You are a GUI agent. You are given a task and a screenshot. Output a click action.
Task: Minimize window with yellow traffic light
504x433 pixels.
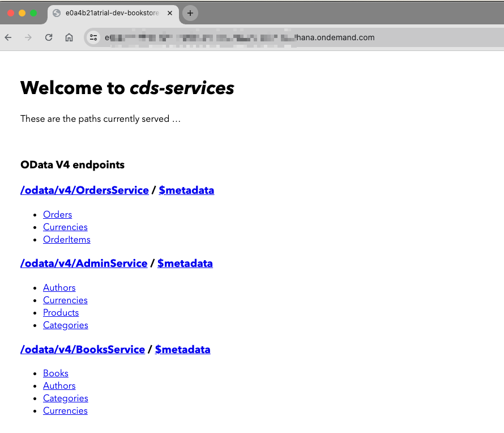pos(22,13)
